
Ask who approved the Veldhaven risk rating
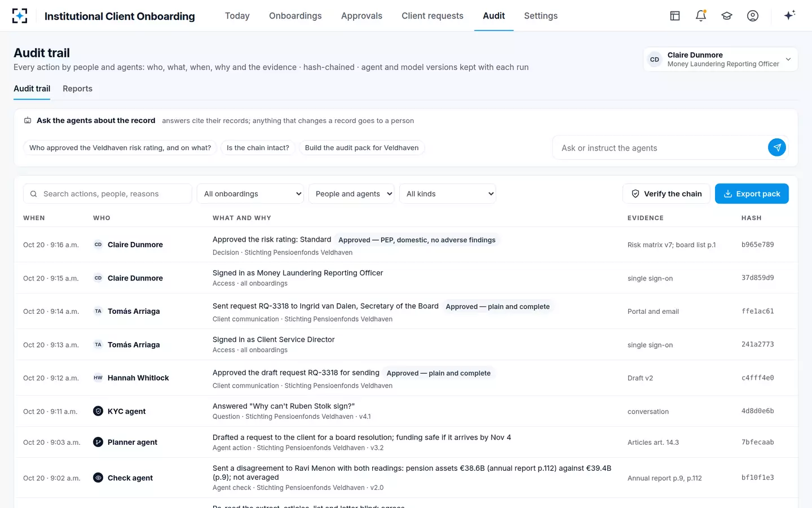point(120,148)
